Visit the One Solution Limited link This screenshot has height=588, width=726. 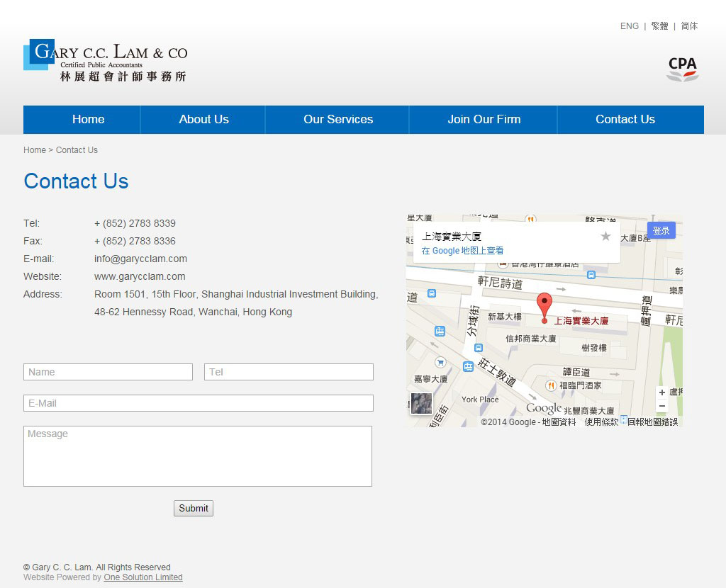[x=143, y=577]
